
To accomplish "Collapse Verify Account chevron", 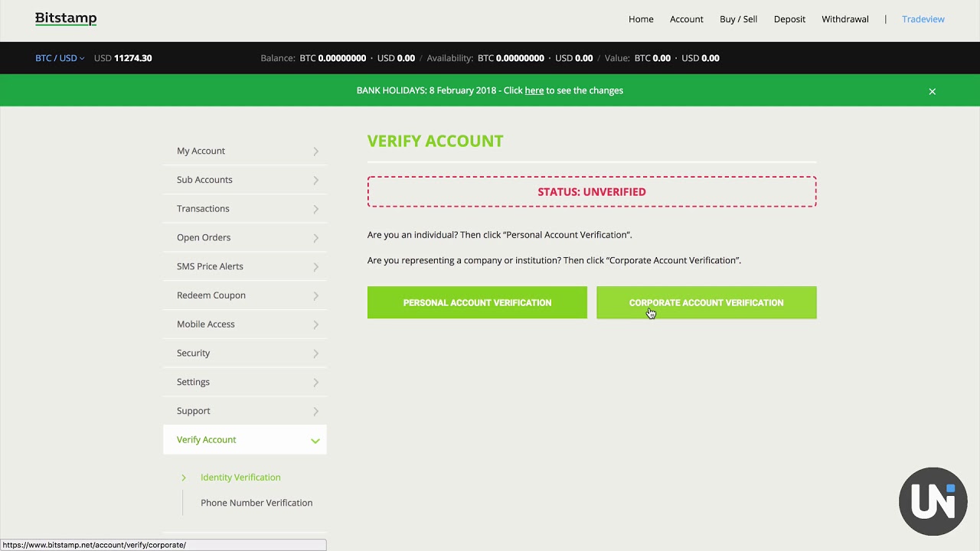I will (315, 441).
